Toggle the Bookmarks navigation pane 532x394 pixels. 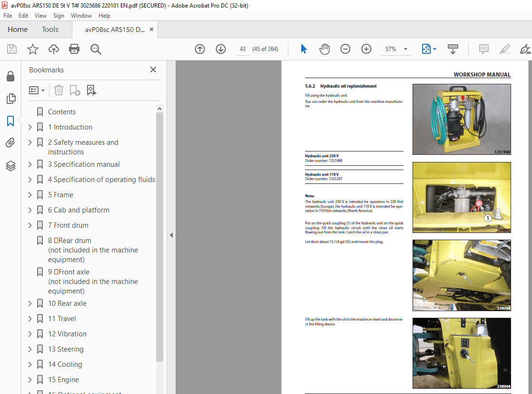tap(10, 121)
